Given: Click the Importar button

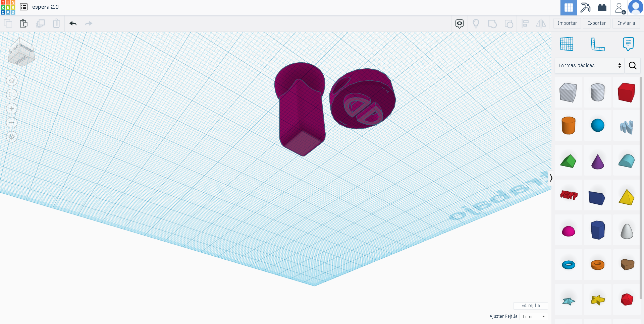Looking at the screenshot, I should (x=567, y=23).
